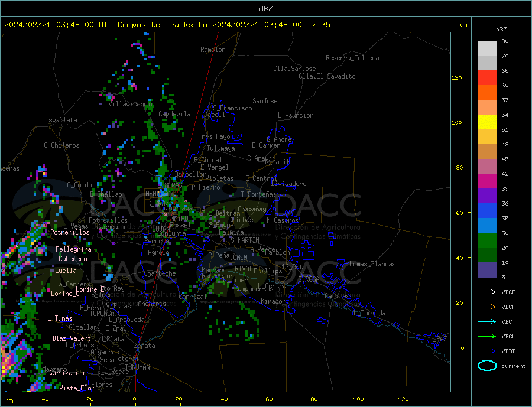532x407 pixels.
Task: Click the Villavicencio map label
Action: (131, 104)
